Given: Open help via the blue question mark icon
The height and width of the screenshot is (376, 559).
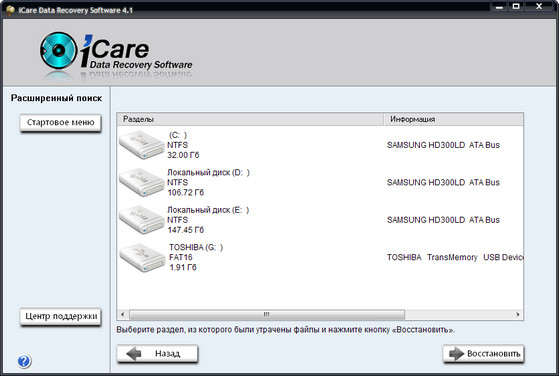Looking at the screenshot, I should pyautogui.click(x=24, y=361).
